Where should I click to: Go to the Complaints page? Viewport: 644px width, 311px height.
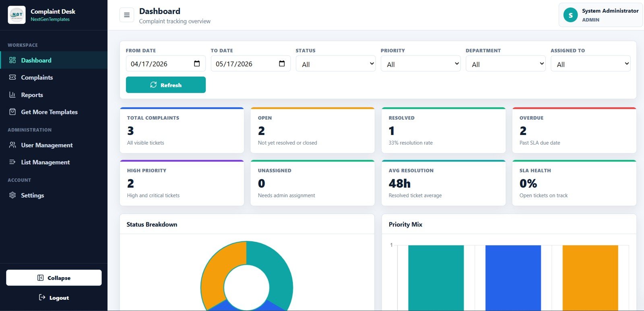(x=54, y=77)
